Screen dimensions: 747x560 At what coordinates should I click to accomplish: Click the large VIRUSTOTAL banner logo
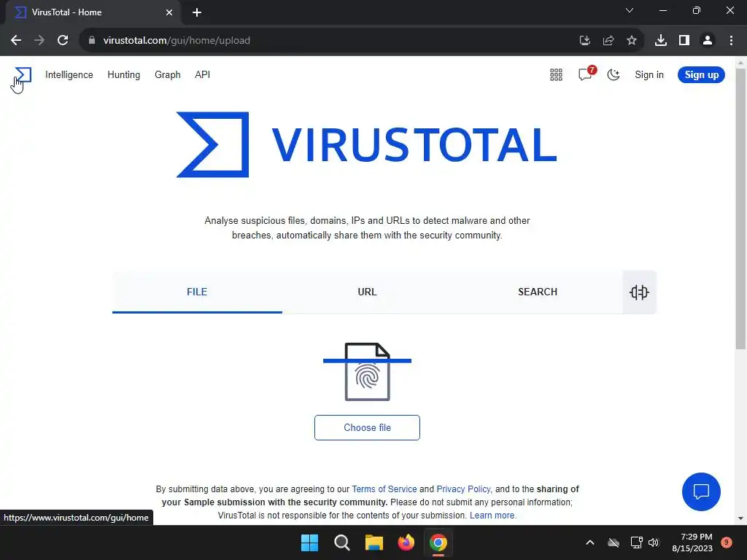tap(367, 145)
